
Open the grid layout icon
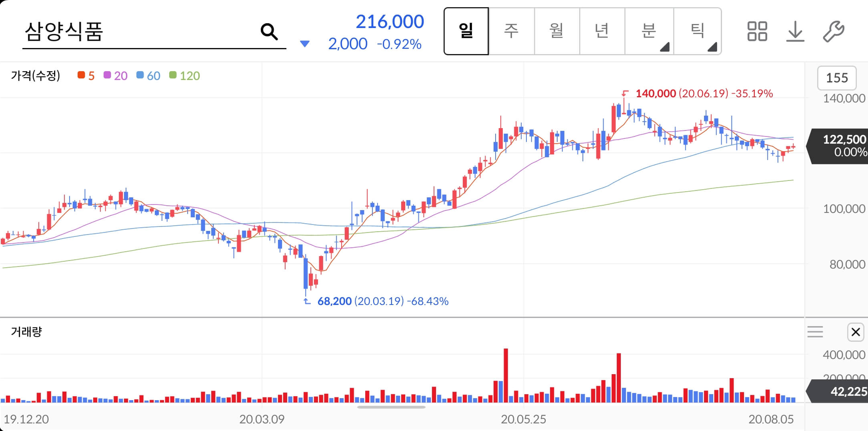tap(757, 31)
